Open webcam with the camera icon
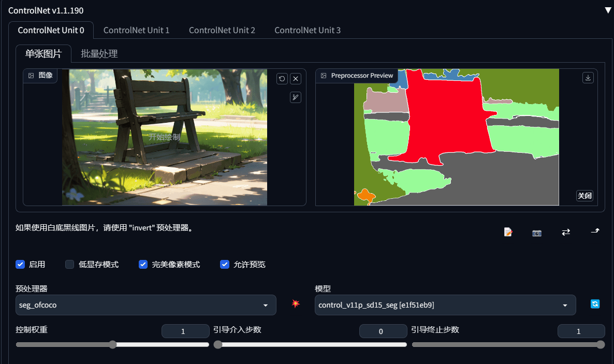Image resolution: width=614 pixels, height=364 pixels. point(537,233)
